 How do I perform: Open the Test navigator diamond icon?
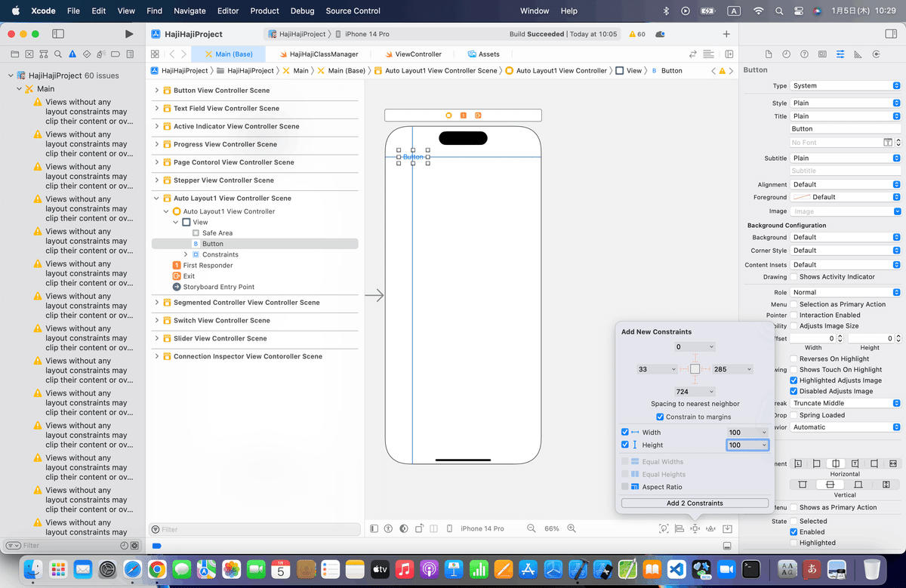pyautogui.click(x=86, y=54)
